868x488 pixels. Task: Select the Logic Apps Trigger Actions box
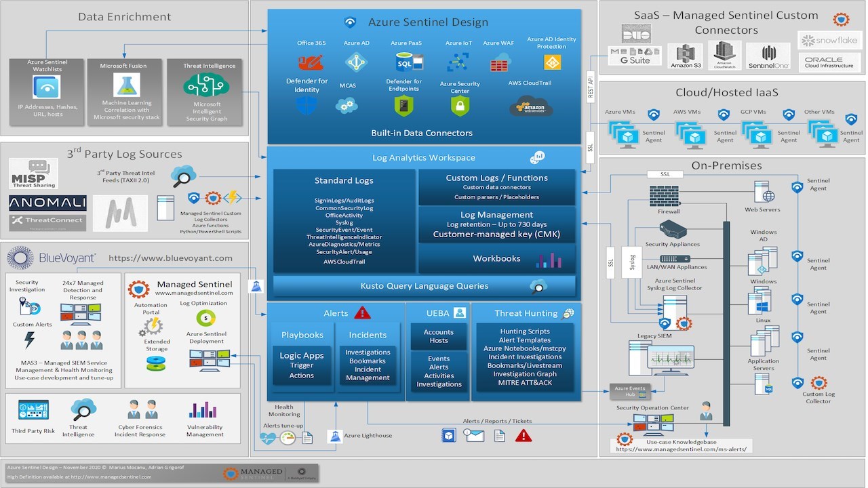pos(302,365)
